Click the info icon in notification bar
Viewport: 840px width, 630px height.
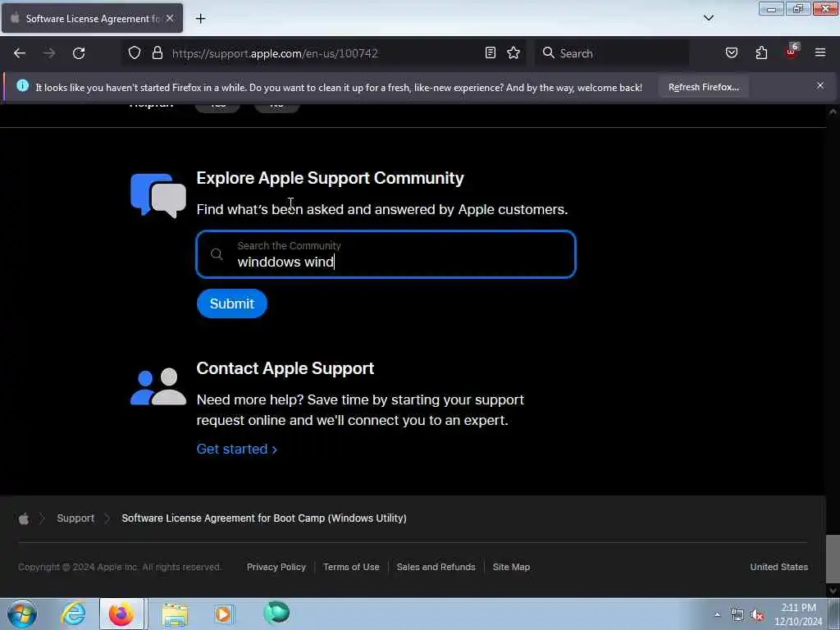(x=22, y=85)
